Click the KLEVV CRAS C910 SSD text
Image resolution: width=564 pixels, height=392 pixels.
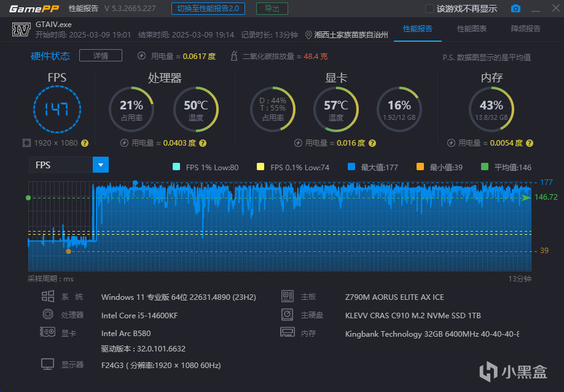(413, 315)
